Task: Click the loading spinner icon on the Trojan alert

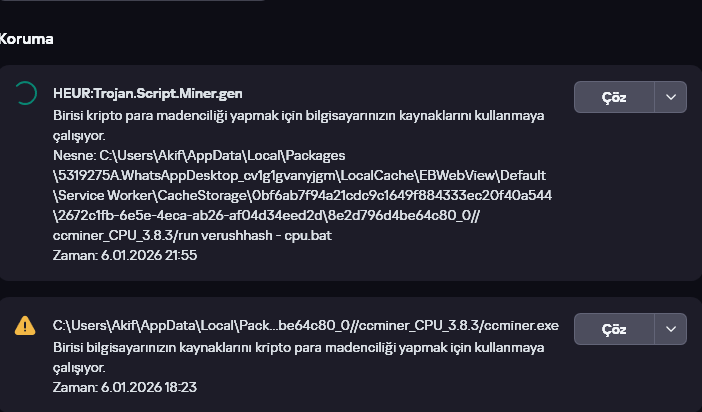Action: [x=24, y=95]
